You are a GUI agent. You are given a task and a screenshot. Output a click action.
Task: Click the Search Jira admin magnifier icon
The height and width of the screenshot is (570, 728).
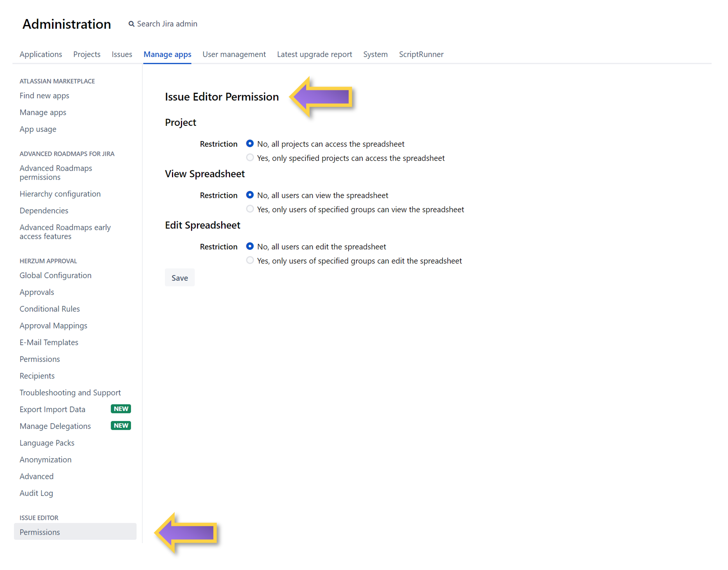coord(131,24)
